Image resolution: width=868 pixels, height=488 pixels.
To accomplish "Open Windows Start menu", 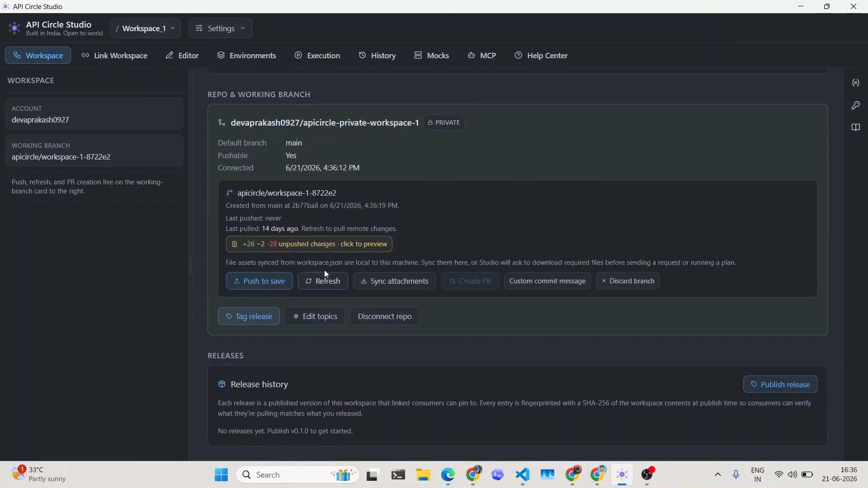I will 221,475.
